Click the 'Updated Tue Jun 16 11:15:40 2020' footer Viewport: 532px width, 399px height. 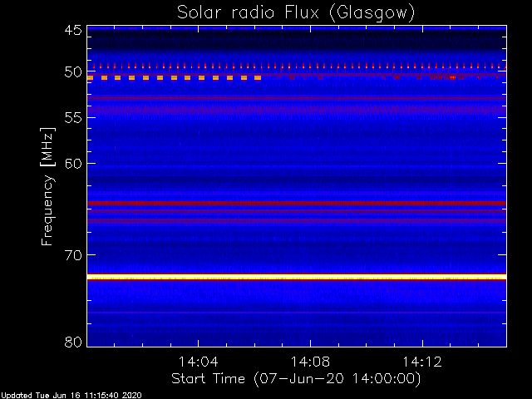(x=71, y=396)
